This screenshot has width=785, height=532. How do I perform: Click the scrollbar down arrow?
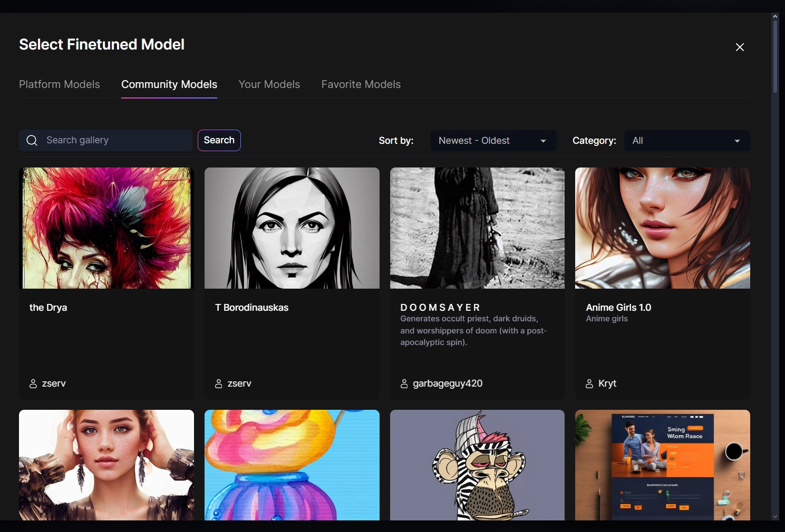(x=775, y=517)
